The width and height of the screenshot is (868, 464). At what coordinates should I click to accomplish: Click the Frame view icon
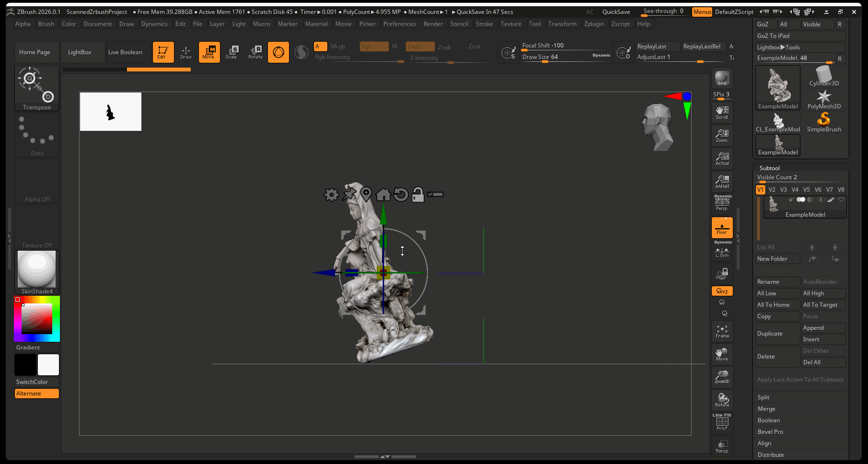(722, 331)
